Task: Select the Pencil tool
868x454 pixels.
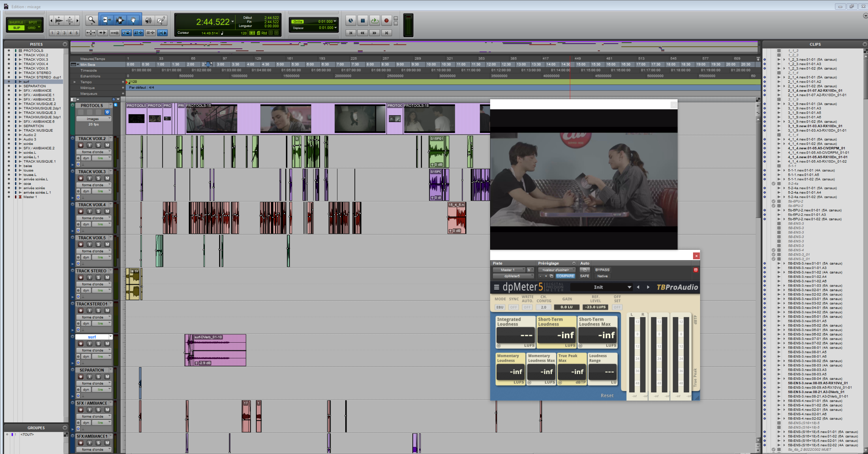Action: [161, 20]
